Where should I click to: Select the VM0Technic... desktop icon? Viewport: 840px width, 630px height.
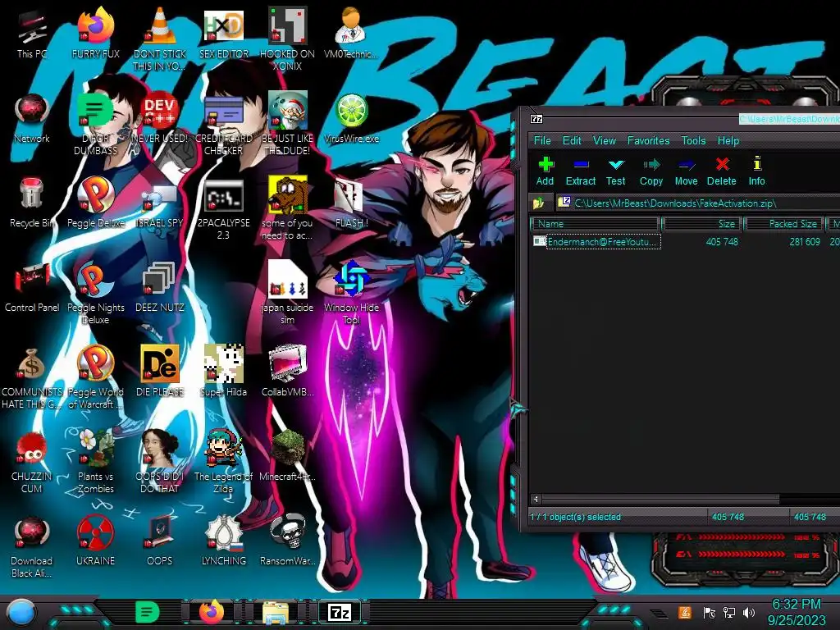click(x=351, y=33)
